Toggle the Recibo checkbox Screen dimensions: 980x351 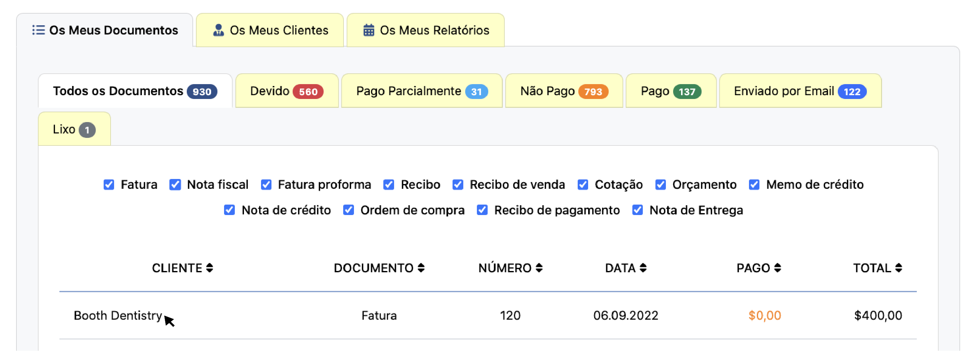coord(389,185)
